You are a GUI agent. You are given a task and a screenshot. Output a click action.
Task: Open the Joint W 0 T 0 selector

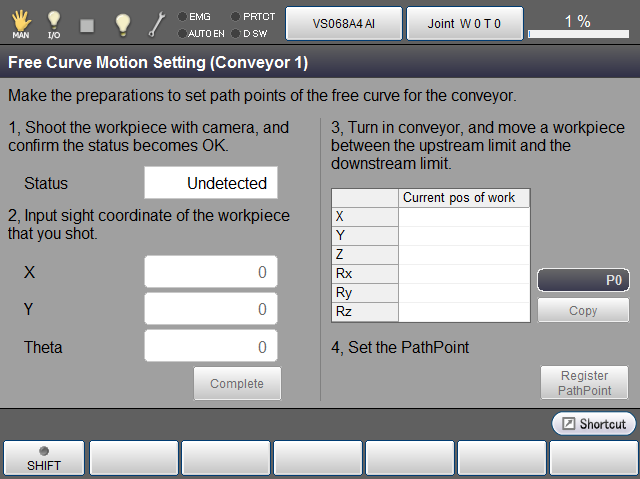click(465, 23)
